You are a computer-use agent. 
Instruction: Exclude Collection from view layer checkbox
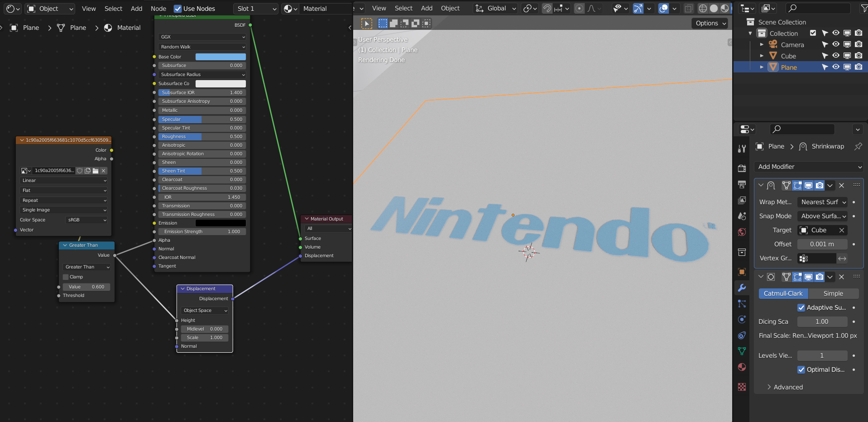point(813,33)
